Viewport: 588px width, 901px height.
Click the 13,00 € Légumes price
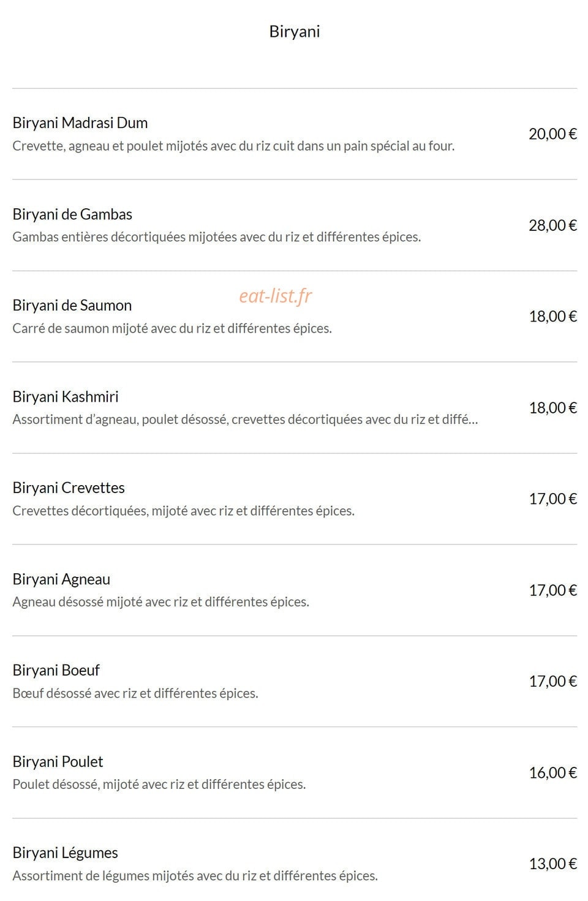click(x=553, y=864)
